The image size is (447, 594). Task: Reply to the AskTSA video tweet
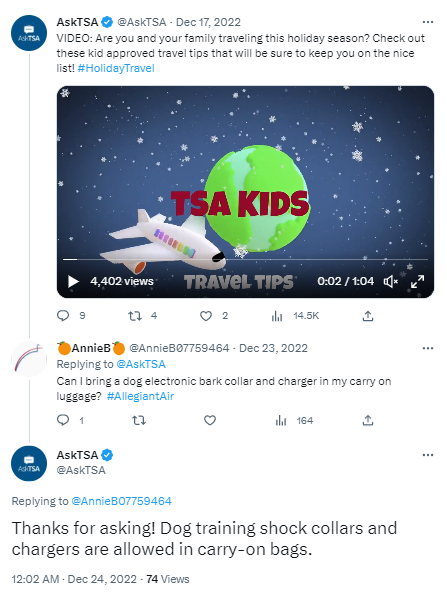[x=63, y=316]
